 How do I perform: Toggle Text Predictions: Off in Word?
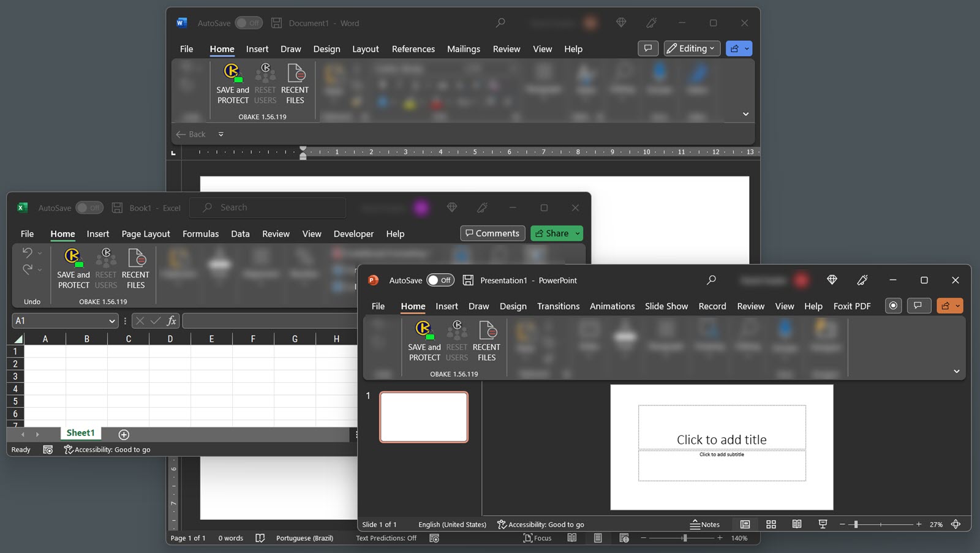point(386,538)
